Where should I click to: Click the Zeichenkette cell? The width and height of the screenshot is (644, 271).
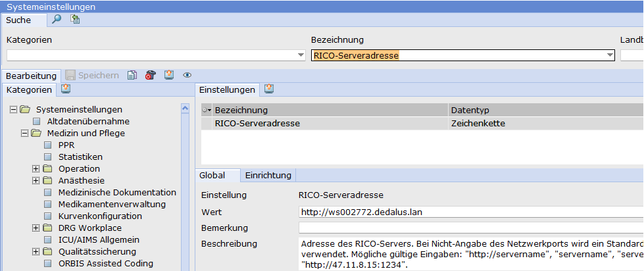point(546,124)
